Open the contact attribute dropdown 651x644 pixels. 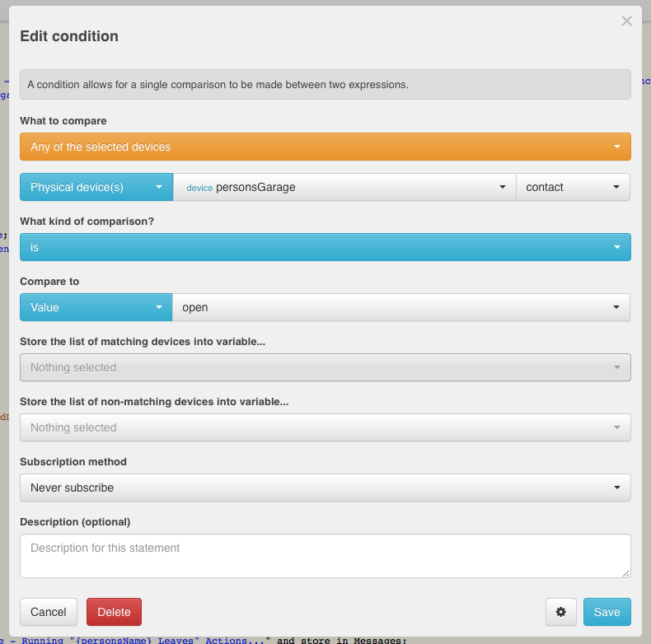[572, 187]
